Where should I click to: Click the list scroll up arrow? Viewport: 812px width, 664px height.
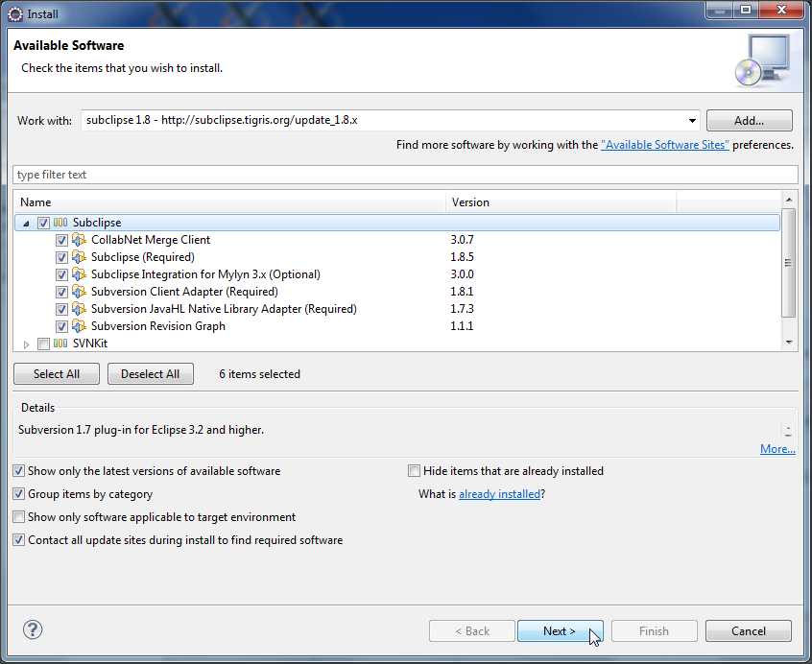pyautogui.click(x=788, y=200)
